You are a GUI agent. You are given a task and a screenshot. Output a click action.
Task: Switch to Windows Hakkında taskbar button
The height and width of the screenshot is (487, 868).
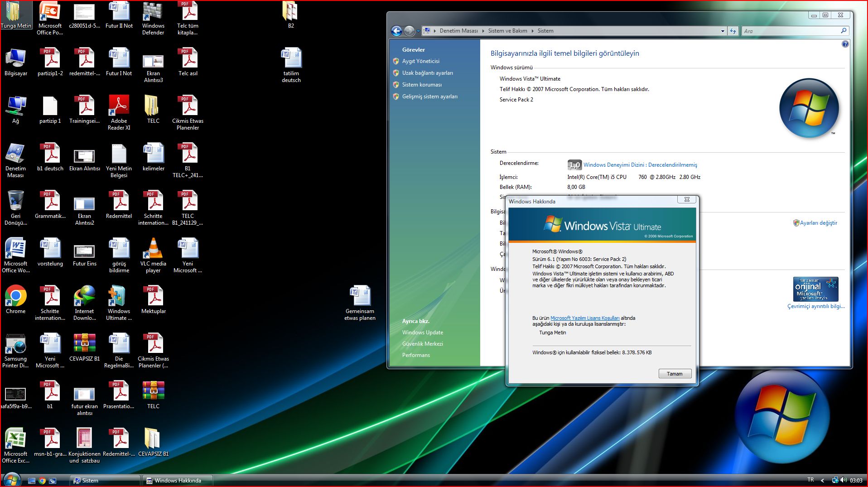(x=177, y=481)
